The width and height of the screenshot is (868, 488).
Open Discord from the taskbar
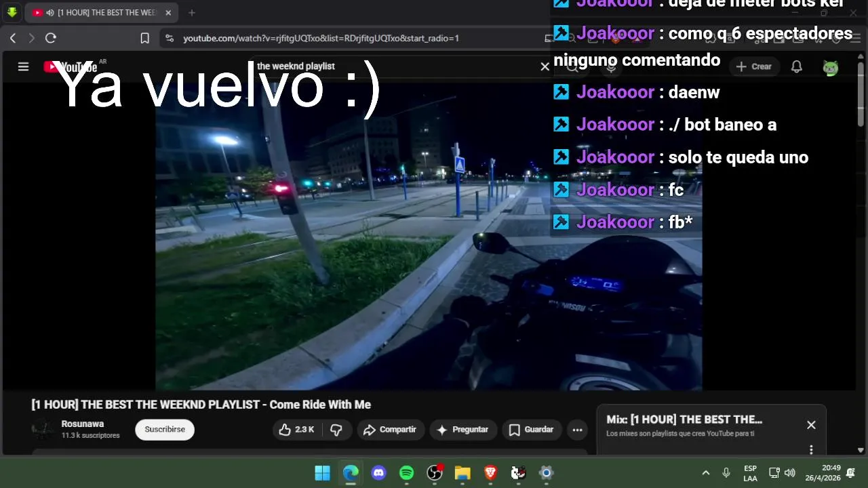(378, 472)
